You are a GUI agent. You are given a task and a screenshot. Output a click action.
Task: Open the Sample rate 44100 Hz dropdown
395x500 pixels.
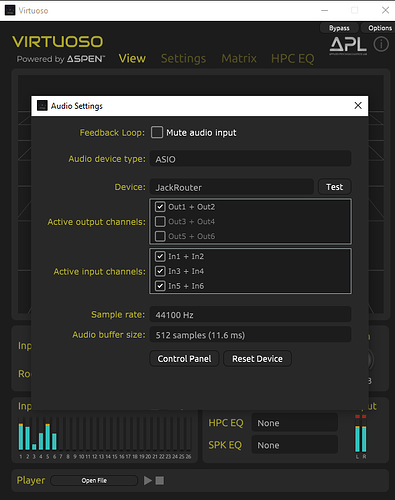point(250,314)
